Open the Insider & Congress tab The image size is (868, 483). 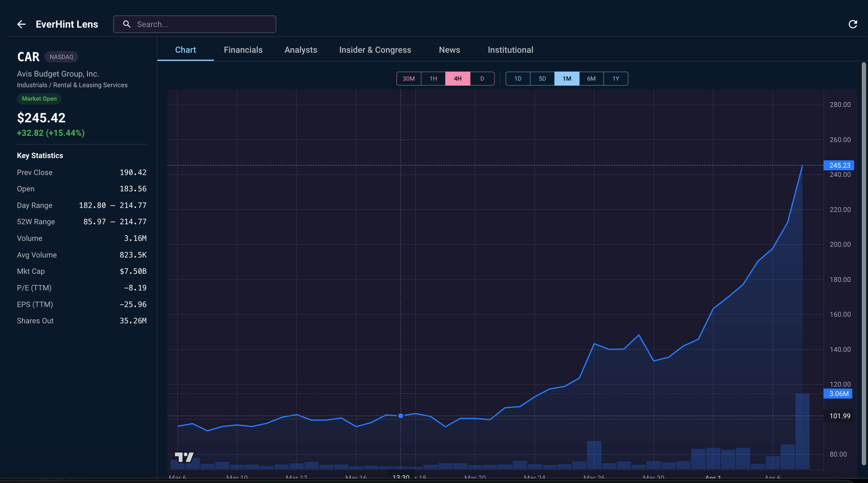point(375,50)
